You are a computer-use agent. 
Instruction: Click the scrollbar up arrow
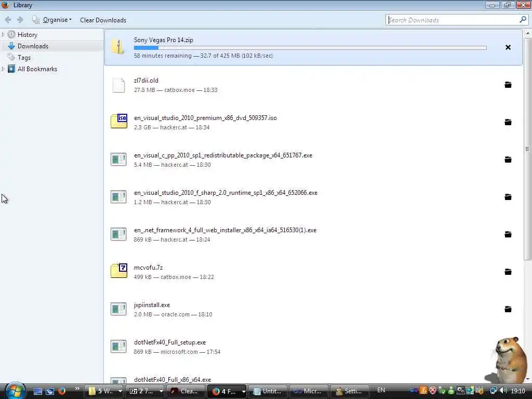point(527,33)
